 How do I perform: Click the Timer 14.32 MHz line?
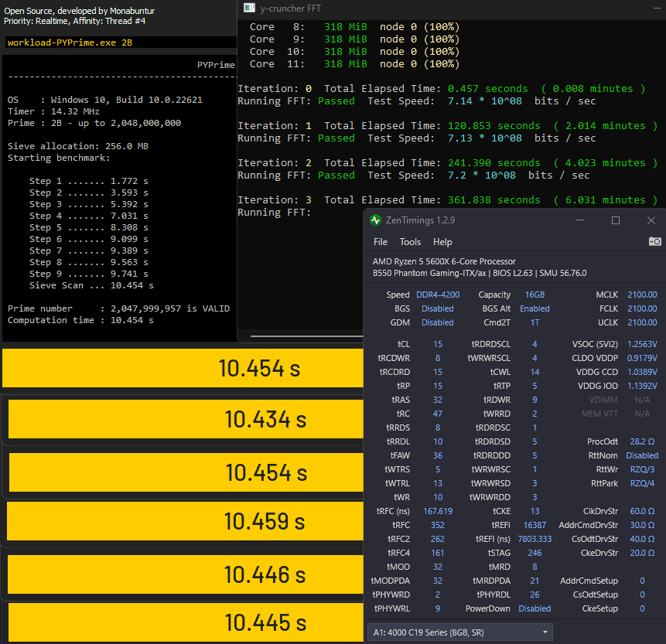(x=53, y=111)
